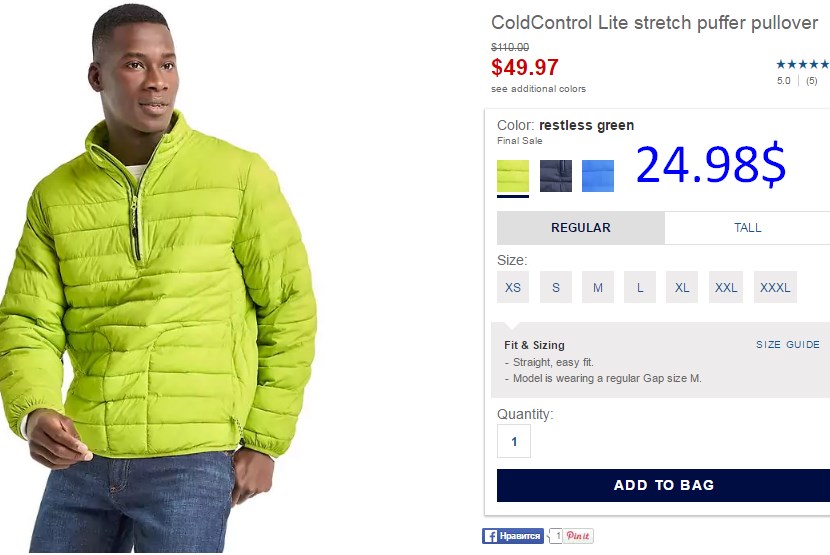Click the Pinterest Pin it button
This screenshot has width=830, height=555.
pos(577,536)
